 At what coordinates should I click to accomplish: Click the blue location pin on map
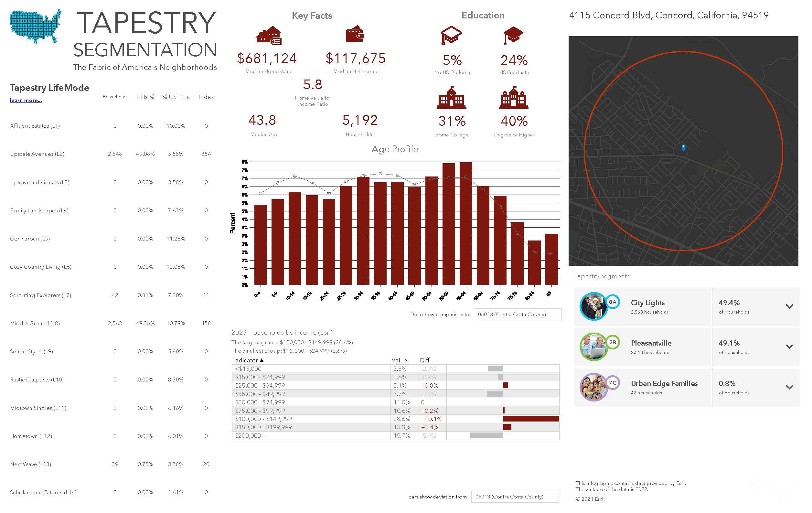(x=683, y=148)
